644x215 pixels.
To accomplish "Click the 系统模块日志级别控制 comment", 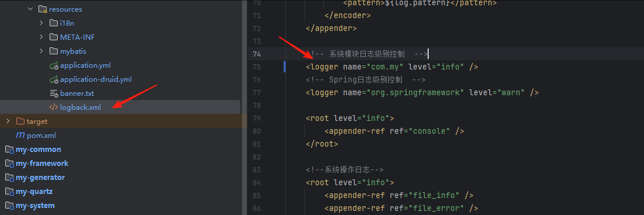I will 367,54.
